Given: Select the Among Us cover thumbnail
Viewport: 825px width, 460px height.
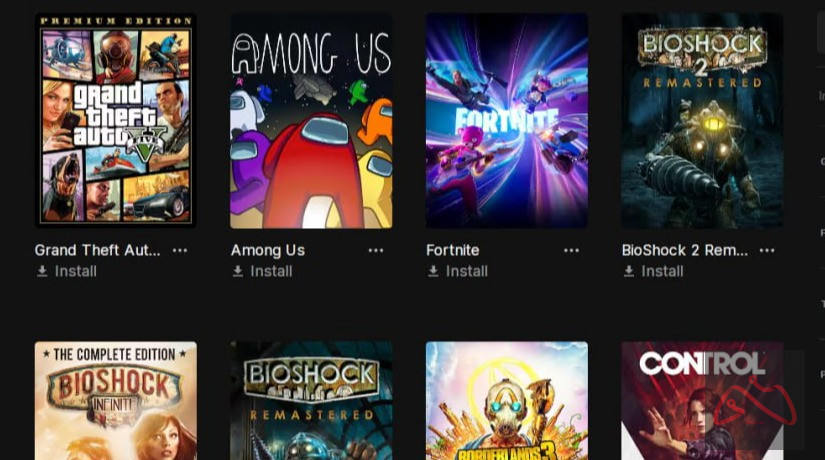Looking at the screenshot, I should (311, 121).
